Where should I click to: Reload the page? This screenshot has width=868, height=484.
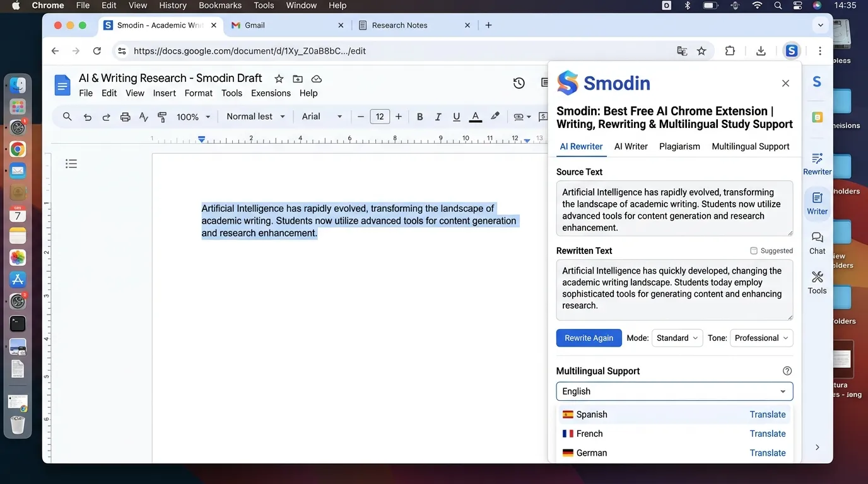click(x=97, y=51)
